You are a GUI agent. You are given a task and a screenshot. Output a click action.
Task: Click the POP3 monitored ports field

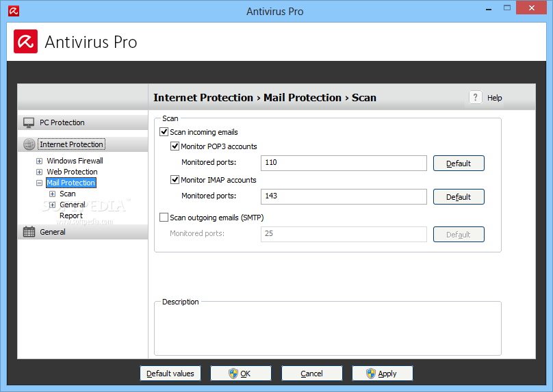(x=344, y=163)
